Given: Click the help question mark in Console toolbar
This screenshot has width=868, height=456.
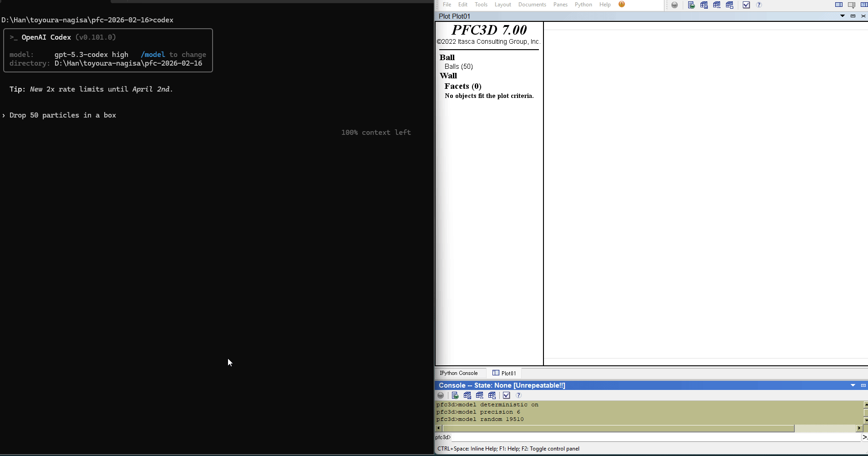Looking at the screenshot, I should pos(518,395).
